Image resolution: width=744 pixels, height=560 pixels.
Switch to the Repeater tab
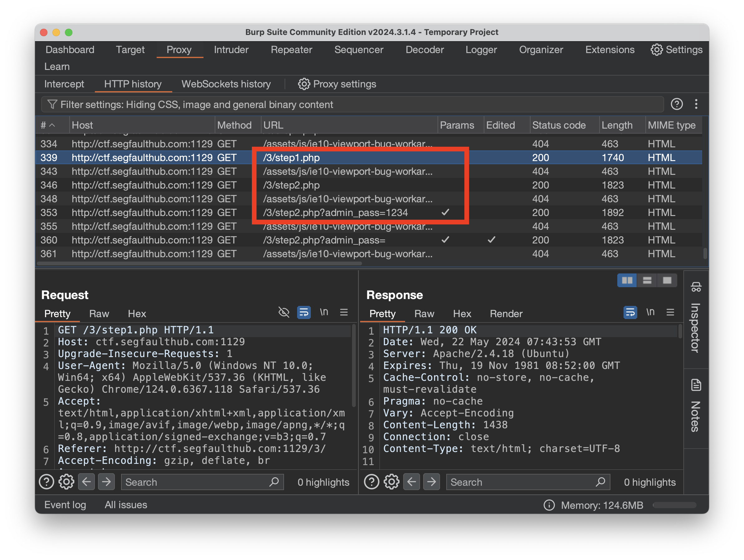(291, 50)
